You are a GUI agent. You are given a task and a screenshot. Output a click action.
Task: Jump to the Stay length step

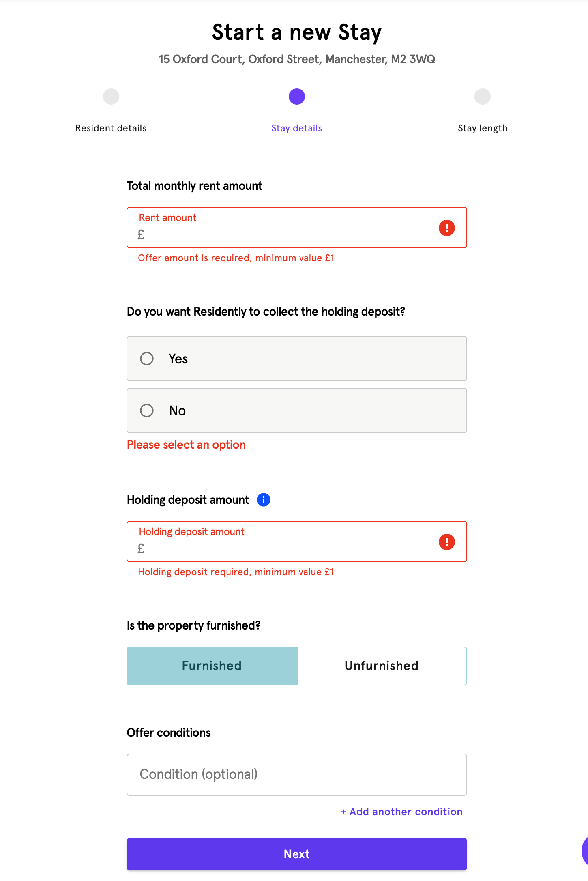[x=483, y=97]
